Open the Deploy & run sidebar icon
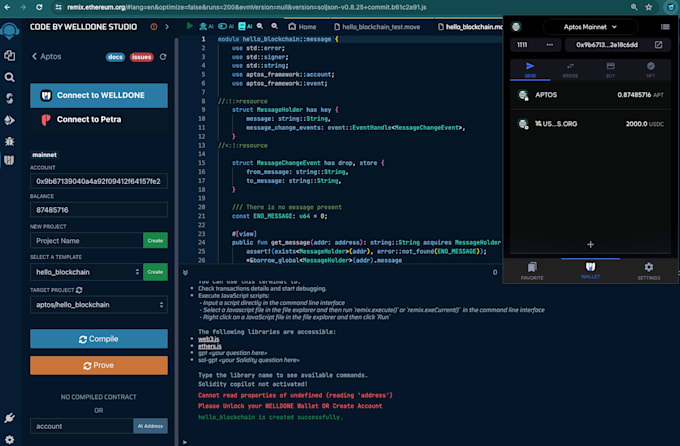The image size is (680, 446). point(10,120)
